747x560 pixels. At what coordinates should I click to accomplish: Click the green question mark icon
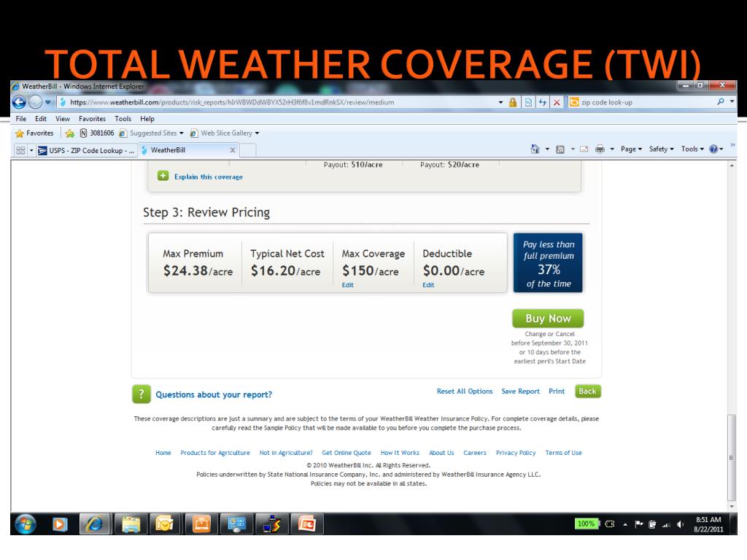[141, 394]
